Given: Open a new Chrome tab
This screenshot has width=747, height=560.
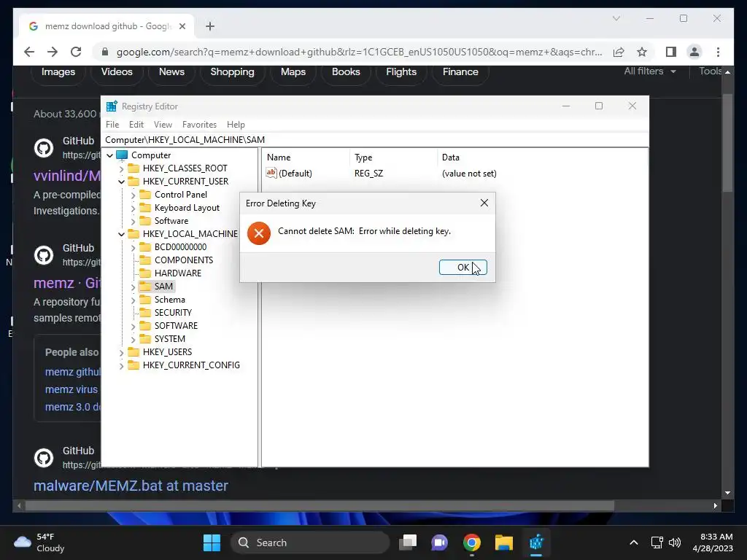Looking at the screenshot, I should point(210,26).
